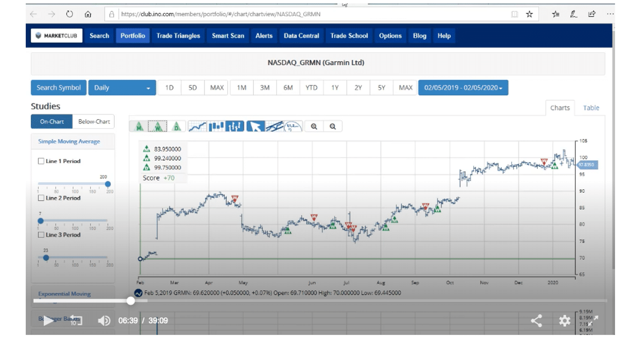Set chart range to 5D

pos(193,88)
